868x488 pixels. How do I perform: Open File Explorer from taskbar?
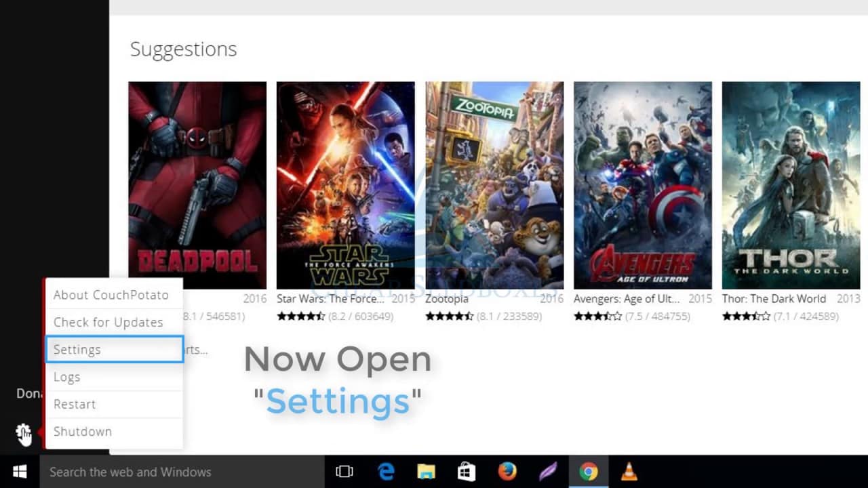click(x=426, y=472)
